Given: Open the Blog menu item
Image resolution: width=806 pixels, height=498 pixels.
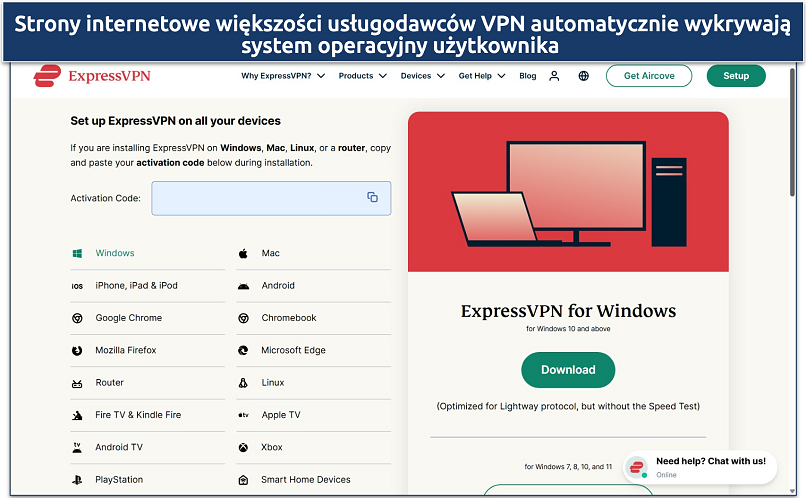Looking at the screenshot, I should [527, 76].
